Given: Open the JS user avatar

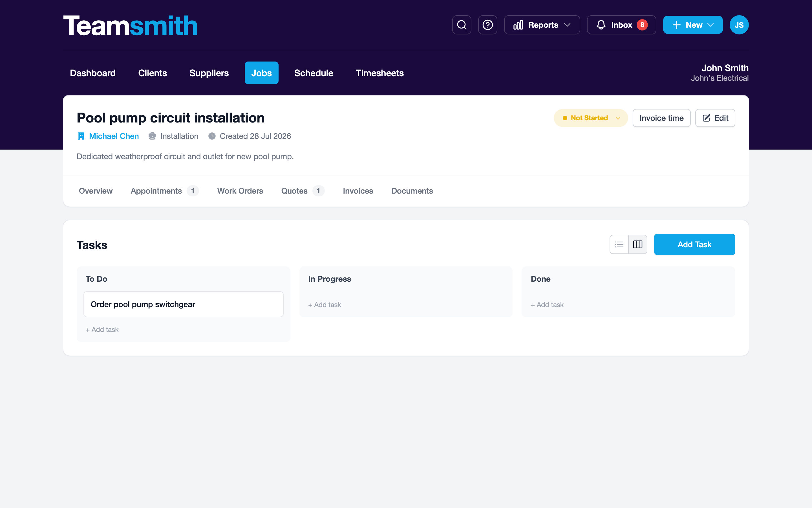Looking at the screenshot, I should (739, 25).
